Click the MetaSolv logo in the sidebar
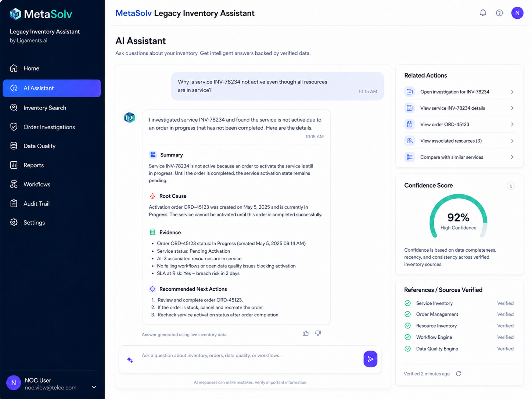The image size is (532, 399). [41, 14]
